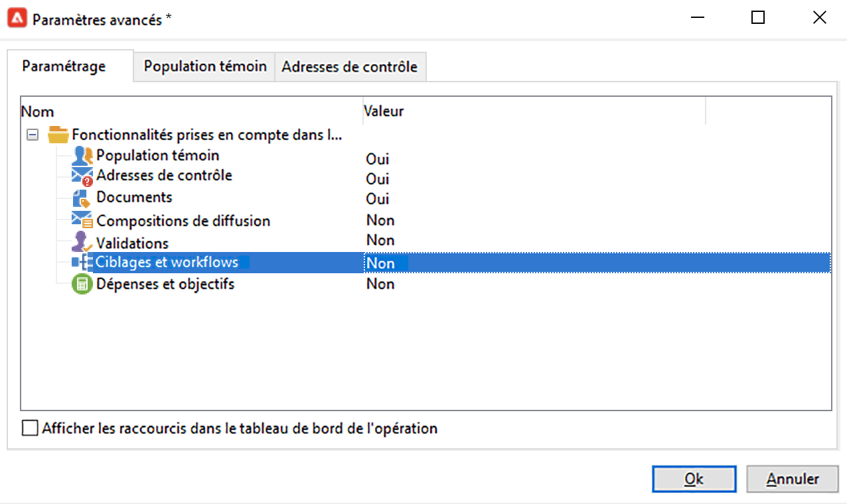Click the yellow Fonctionnalités folder icon

click(x=58, y=135)
